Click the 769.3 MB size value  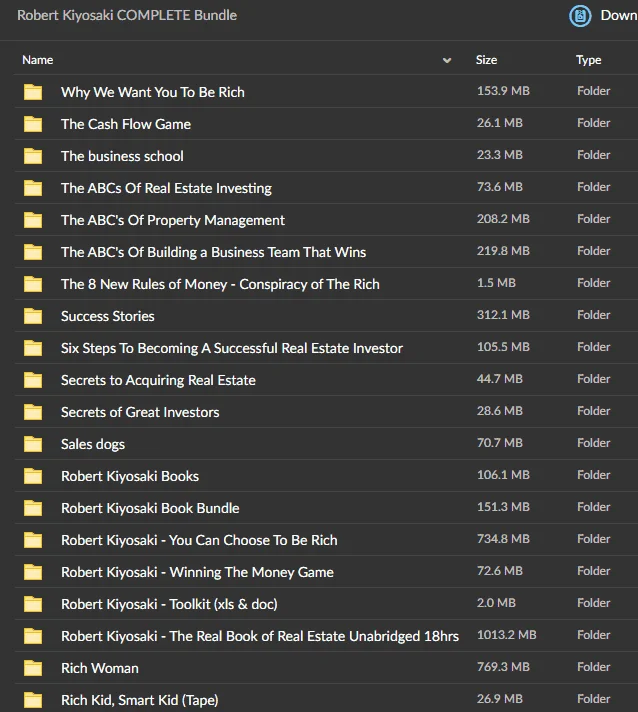pyautogui.click(x=503, y=667)
